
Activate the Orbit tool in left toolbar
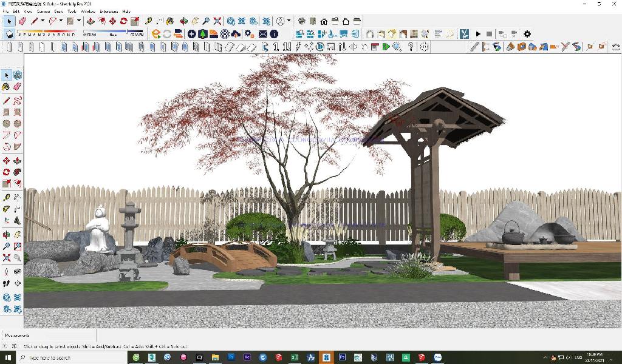point(6,235)
